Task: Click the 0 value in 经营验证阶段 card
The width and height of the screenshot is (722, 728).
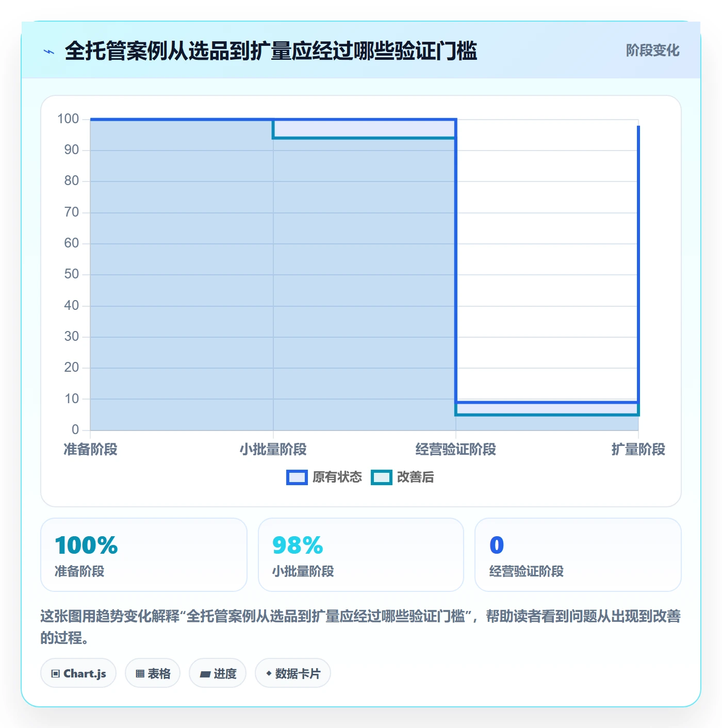Action: (497, 545)
